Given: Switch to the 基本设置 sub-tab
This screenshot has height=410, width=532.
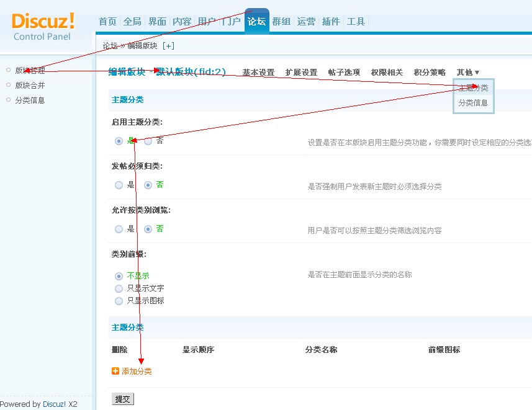Looking at the screenshot, I should (258, 73).
